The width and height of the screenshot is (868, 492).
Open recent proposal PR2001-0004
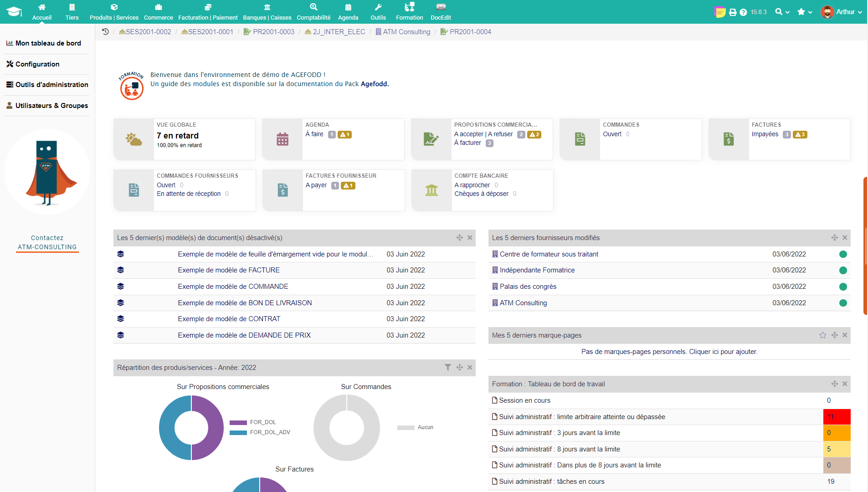[x=466, y=32]
